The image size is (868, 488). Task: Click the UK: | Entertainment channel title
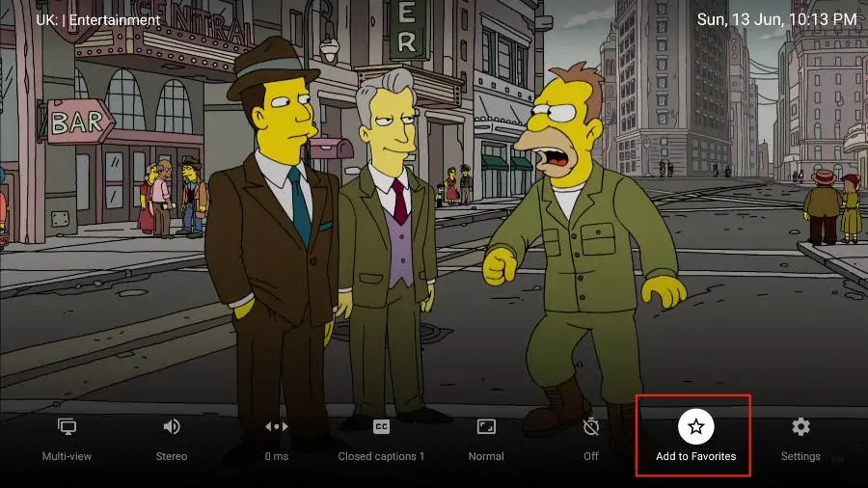coord(98,20)
